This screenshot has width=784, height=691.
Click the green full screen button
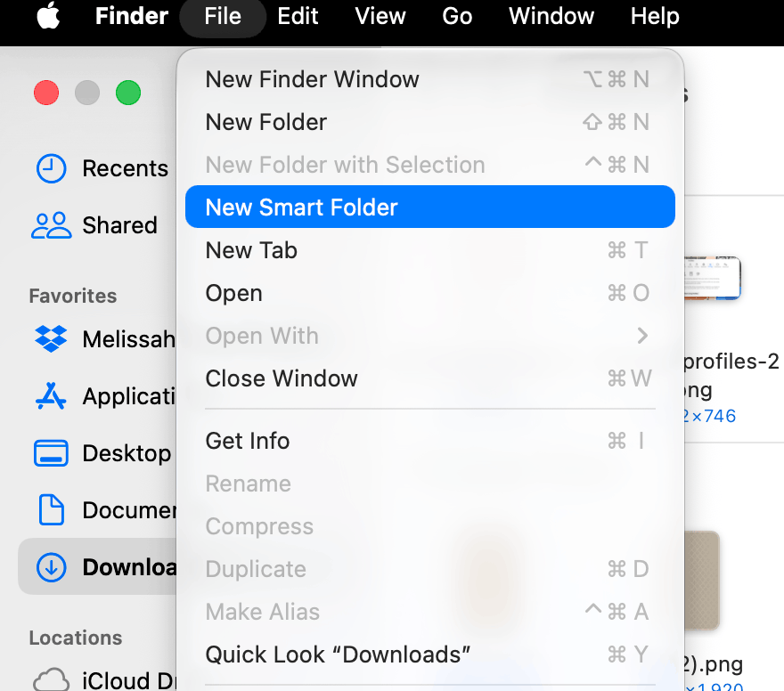click(x=128, y=93)
